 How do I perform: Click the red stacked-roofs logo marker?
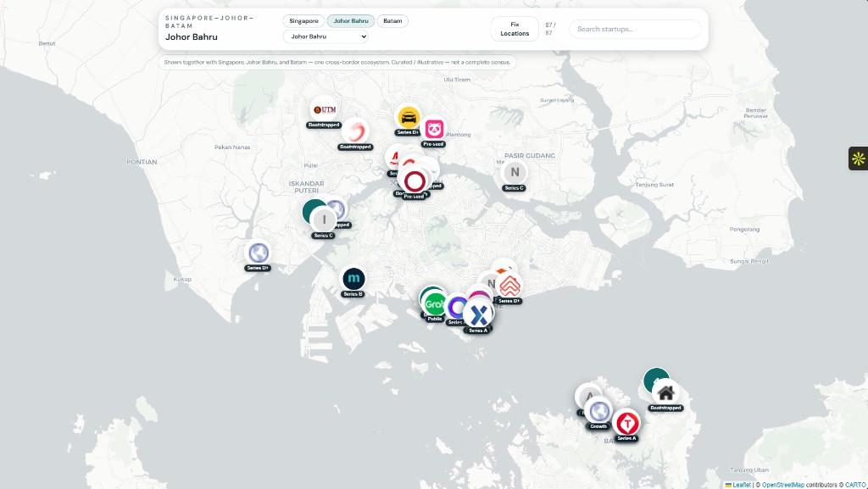pyautogui.click(x=509, y=286)
